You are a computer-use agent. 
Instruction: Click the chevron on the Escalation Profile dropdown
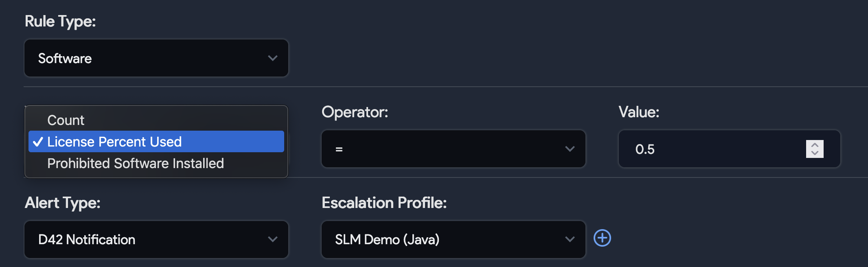[x=570, y=239]
